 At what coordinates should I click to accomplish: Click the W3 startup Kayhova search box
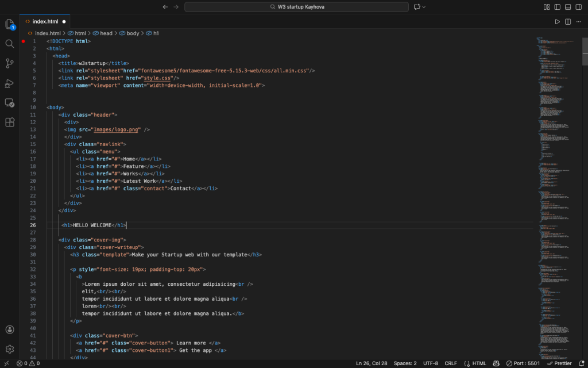tap(296, 7)
